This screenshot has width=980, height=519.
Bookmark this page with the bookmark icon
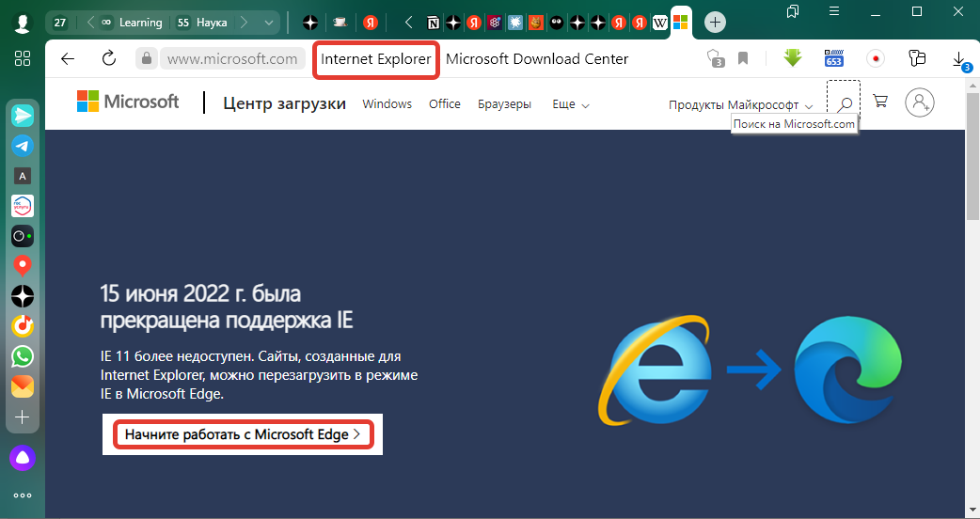coord(743,58)
